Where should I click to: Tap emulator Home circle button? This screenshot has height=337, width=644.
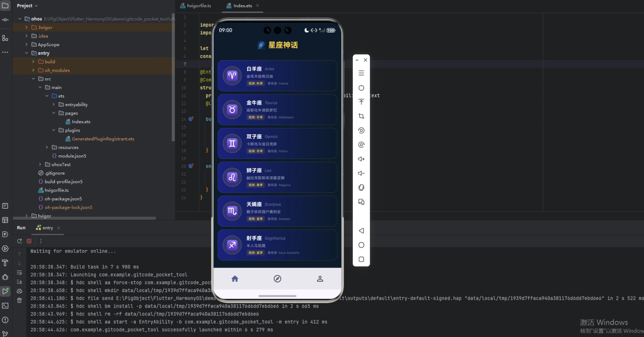pos(361,245)
